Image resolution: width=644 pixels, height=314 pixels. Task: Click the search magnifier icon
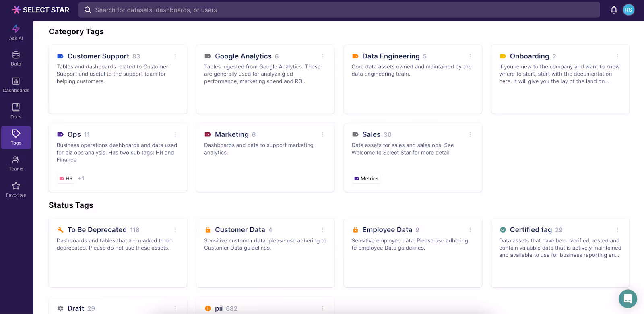pyautogui.click(x=88, y=10)
